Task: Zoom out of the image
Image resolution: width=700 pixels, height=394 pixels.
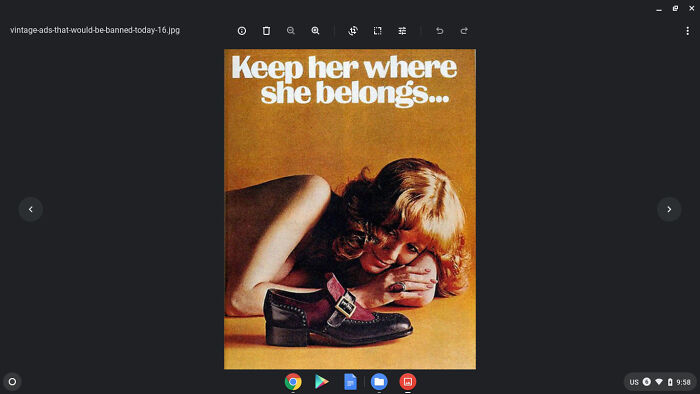Action: click(x=291, y=31)
